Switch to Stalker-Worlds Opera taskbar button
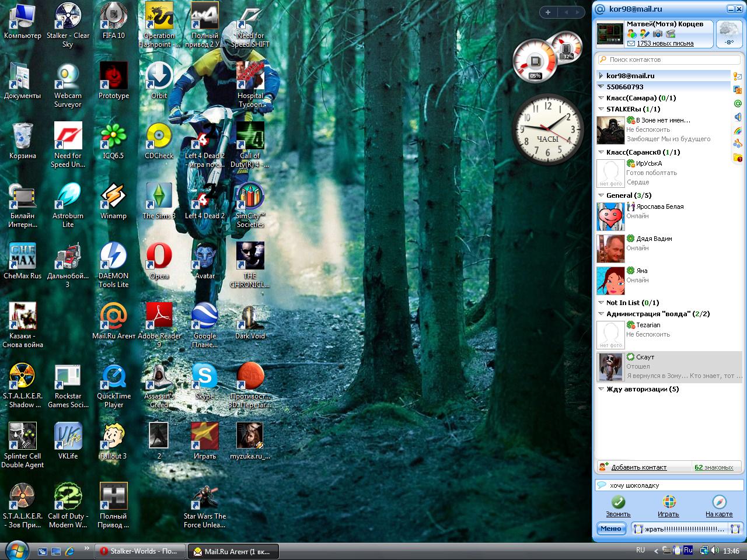Viewport: 747px width, 560px height. point(140,551)
